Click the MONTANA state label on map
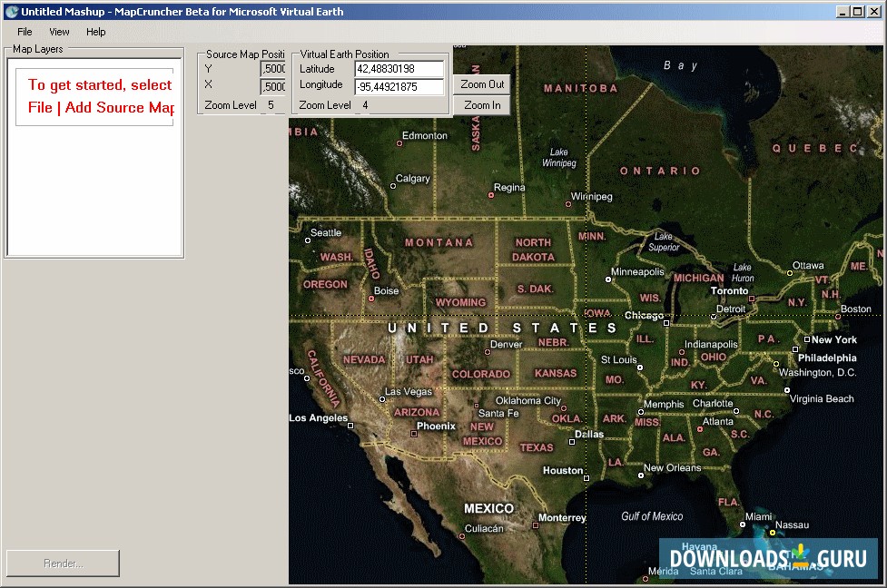 point(439,242)
